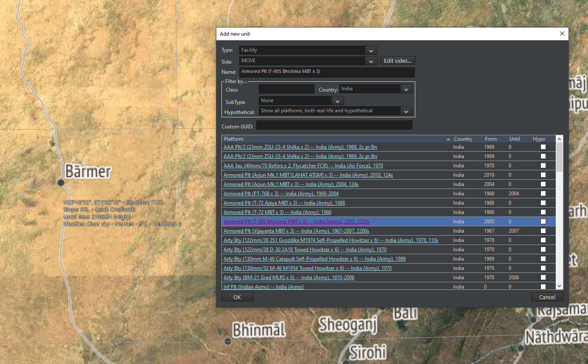The height and width of the screenshot is (364, 588).
Task: Click the Bhīnmāl city marker on map
Action: tap(228, 341)
